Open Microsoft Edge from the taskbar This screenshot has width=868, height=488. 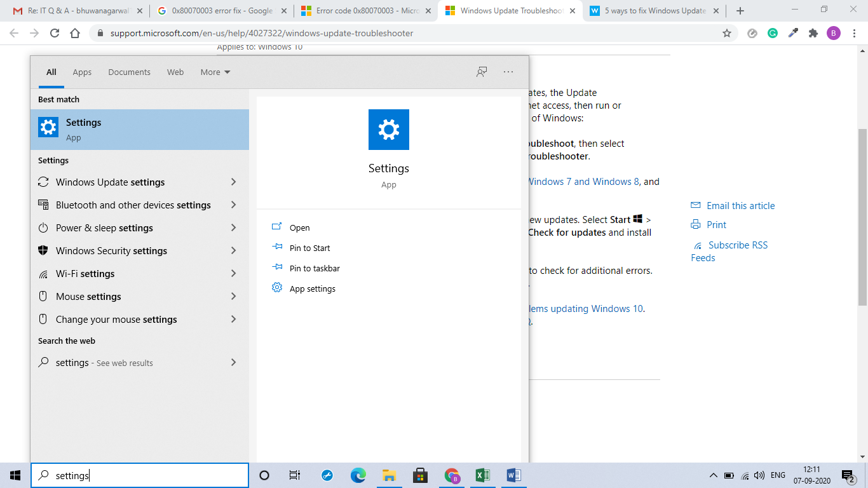point(358,475)
